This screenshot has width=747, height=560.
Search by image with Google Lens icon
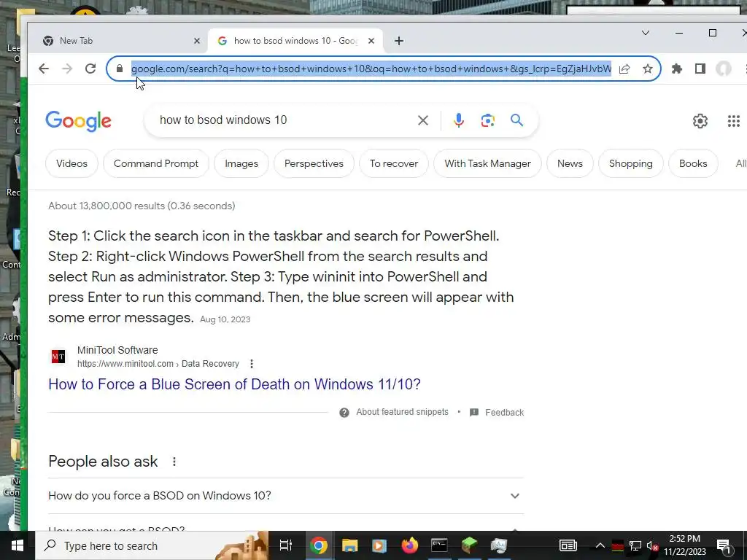tap(487, 120)
